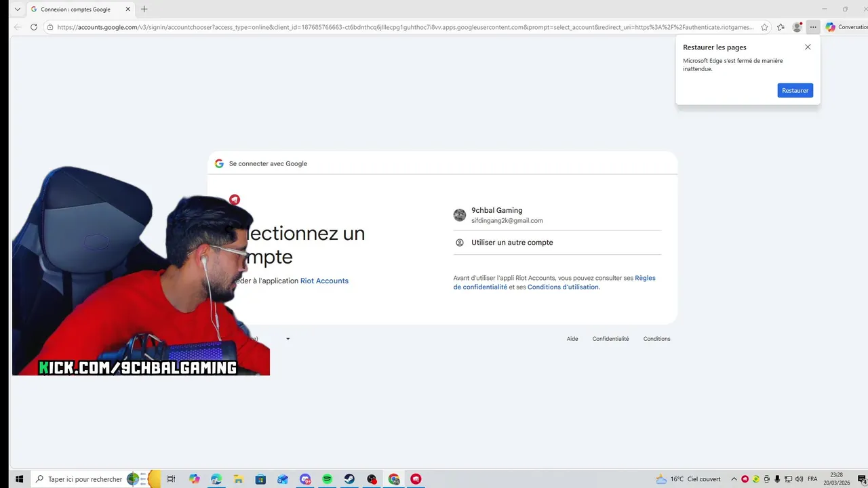Viewport: 868px width, 488px height.
Task: Open Copilot Conversation in the toolbar
Action: 846,27
